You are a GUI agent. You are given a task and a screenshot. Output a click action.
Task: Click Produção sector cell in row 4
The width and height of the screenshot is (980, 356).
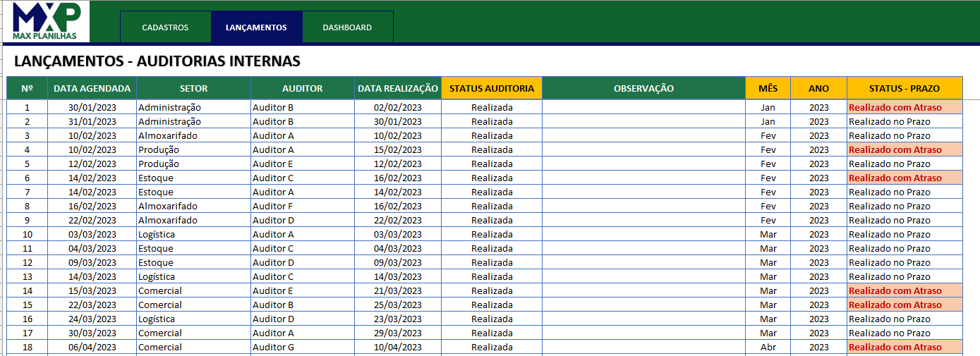point(194,149)
